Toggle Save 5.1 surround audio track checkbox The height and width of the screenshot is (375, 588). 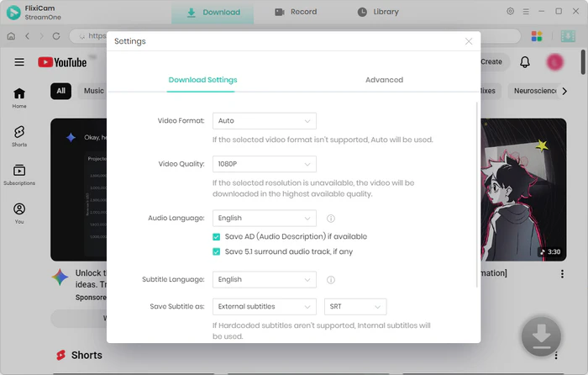click(217, 251)
